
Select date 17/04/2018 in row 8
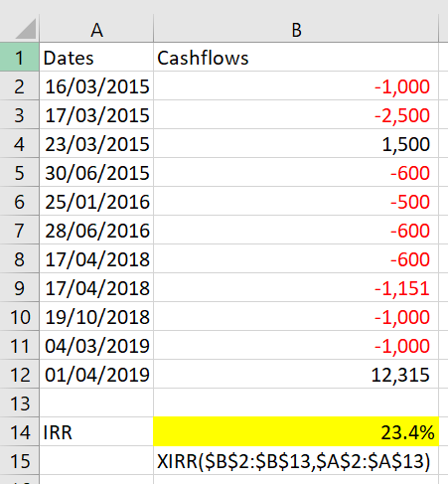coord(96,258)
